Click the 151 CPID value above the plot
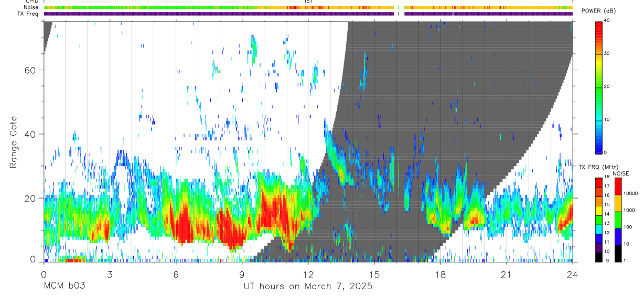Image resolution: width=644 pixels, height=297 pixels. coord(308,2)
